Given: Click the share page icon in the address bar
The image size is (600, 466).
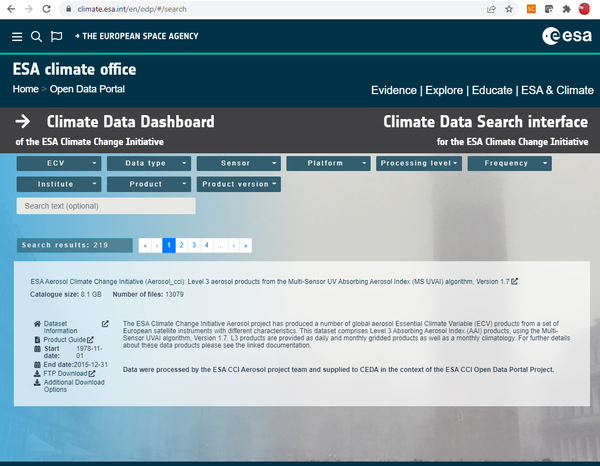Looking at the screenshot, I should [491, 9].
